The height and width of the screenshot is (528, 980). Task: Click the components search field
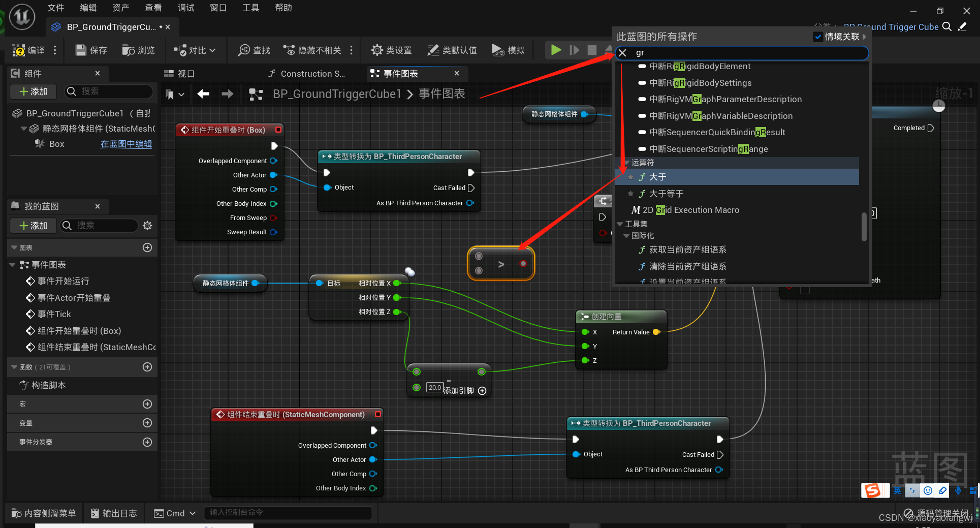click(x=109, y=91)
